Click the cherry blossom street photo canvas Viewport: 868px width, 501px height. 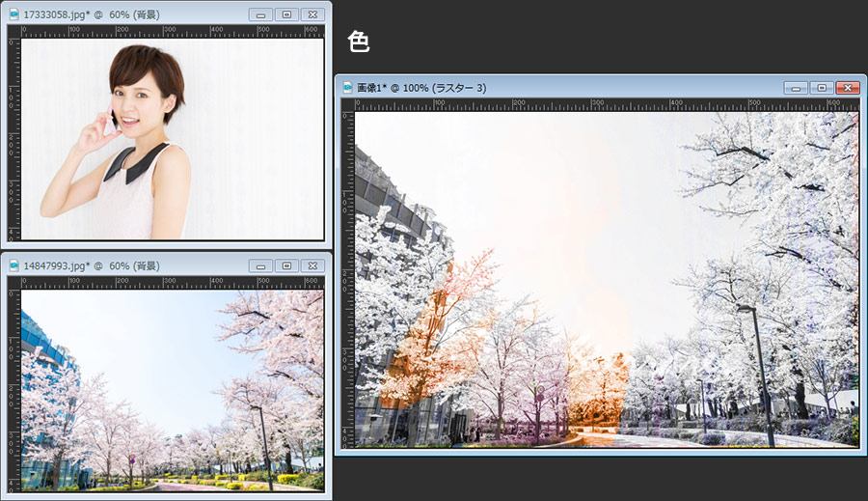click(172, 388)
